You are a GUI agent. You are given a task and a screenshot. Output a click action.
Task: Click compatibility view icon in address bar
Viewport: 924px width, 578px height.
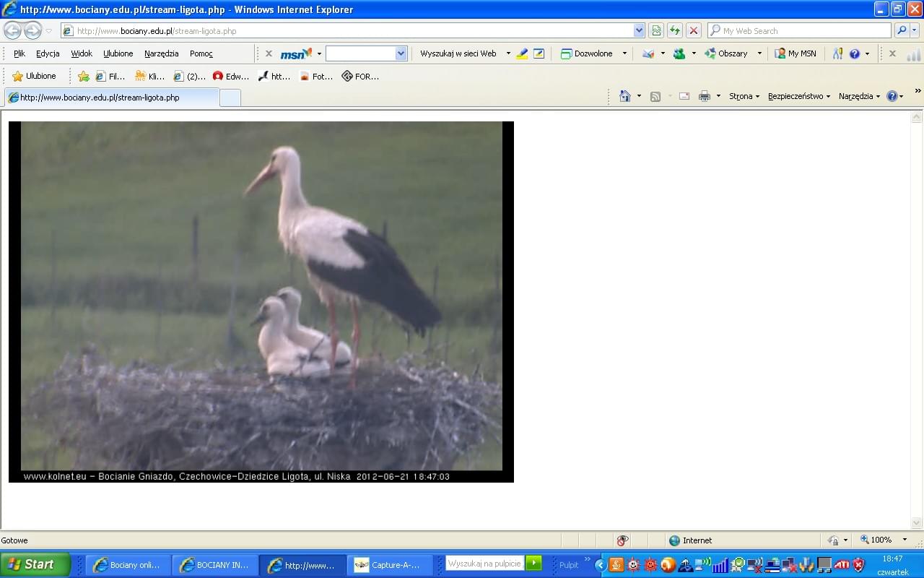(x=655, y=30)
